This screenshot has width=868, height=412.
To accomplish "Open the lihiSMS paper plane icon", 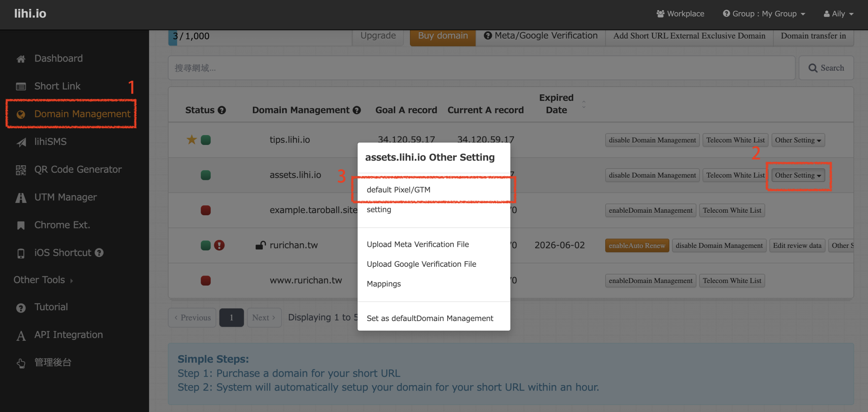I will (x=21, y=142).
